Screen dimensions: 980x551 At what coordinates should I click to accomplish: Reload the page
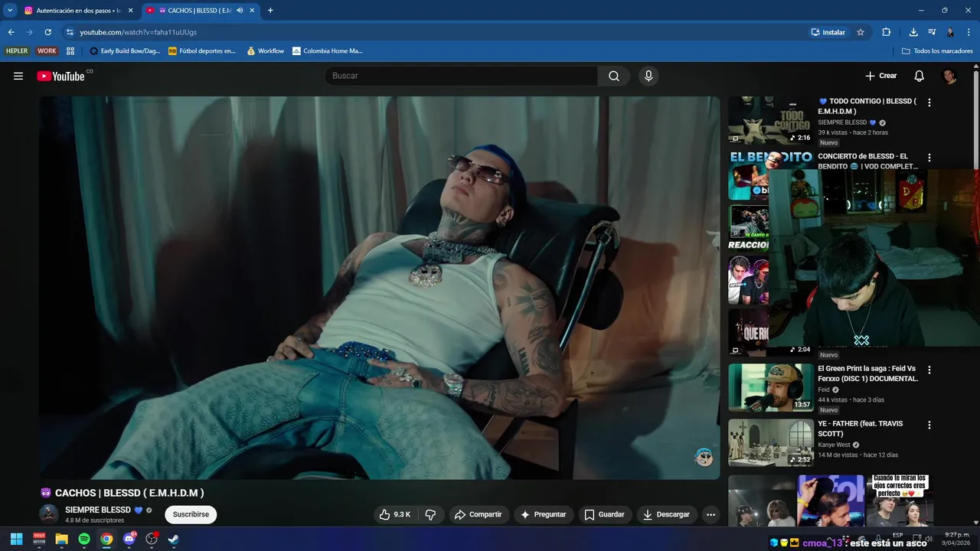point(47,32)
